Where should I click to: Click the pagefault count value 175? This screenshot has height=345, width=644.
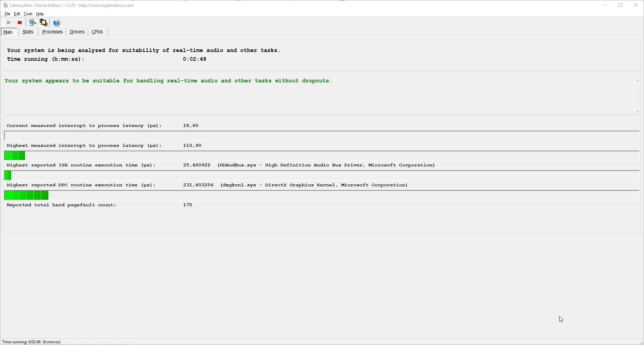point(188,205)
